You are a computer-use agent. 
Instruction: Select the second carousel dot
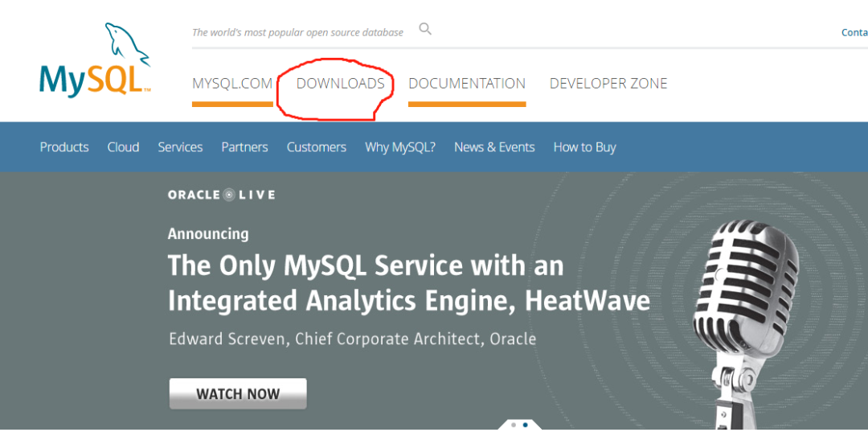click(526, 426)
